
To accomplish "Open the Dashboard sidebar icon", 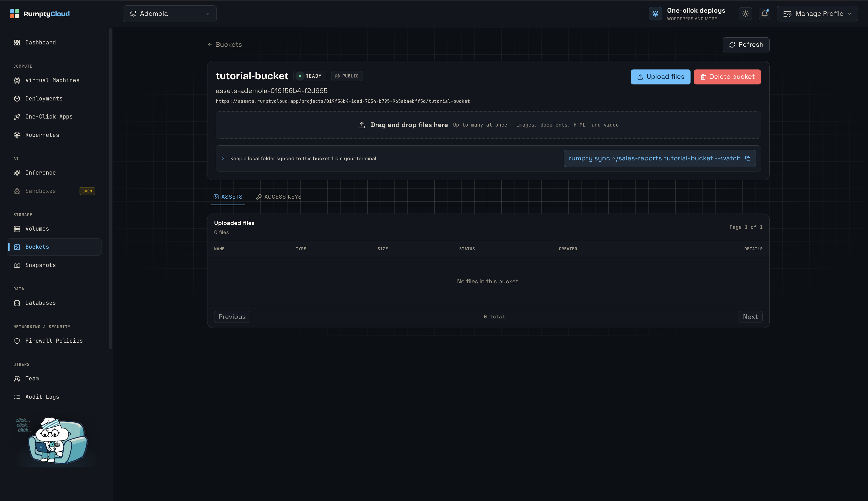I will (17, 43).
